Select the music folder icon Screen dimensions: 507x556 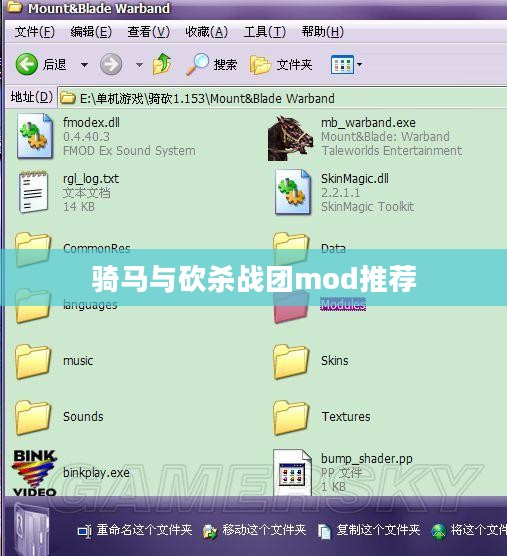click(x=33, y=362)
